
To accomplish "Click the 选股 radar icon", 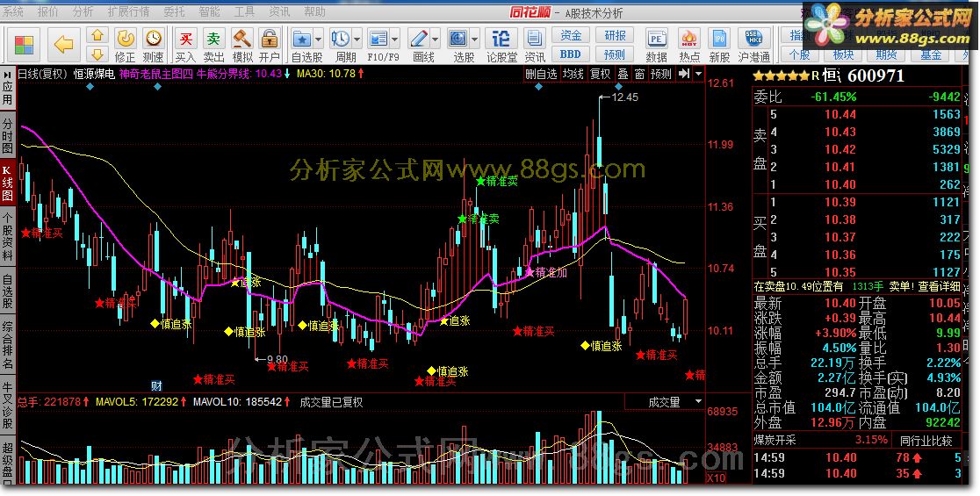I will tap(458, 39).
